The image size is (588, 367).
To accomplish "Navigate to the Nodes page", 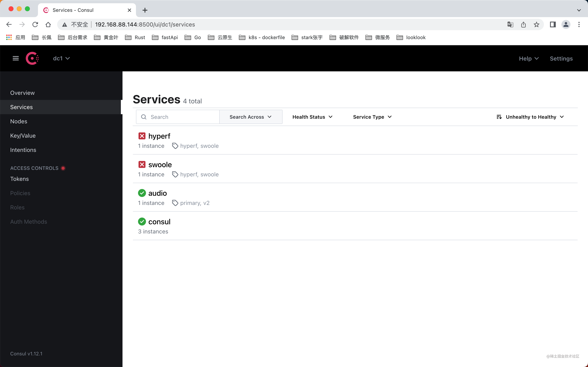I will (18, 121).
